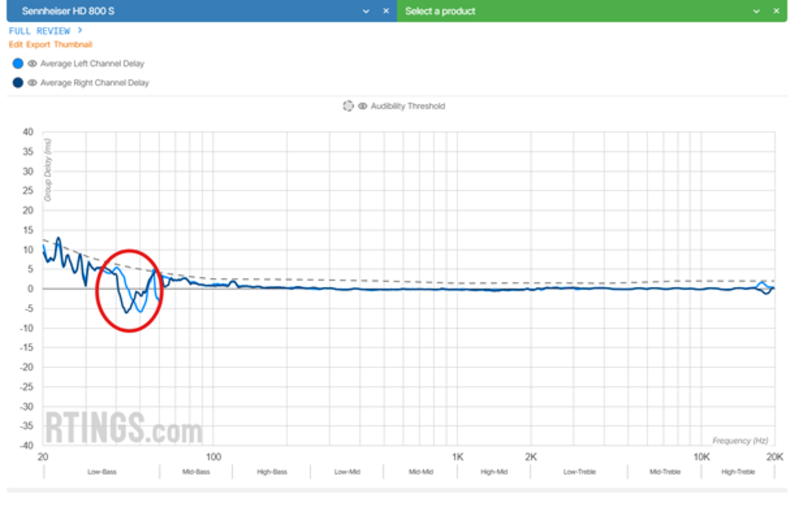
Task: Click the chevron arrow beside FULL REVIEW
Action: pyautogui.click(x=80, y=30)
